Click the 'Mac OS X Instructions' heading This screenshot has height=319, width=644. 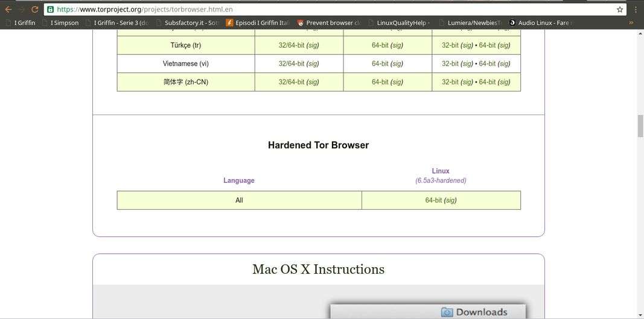318,270
